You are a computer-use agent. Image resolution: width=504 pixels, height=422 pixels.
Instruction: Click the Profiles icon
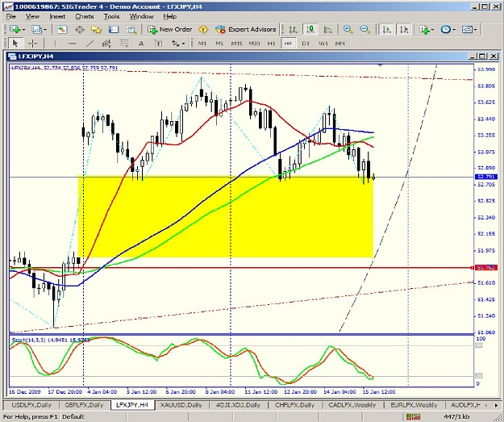[36, 30]
